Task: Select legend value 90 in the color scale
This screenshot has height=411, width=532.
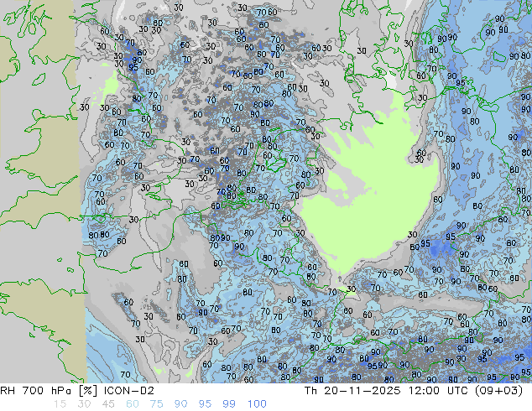Action: 180,404
